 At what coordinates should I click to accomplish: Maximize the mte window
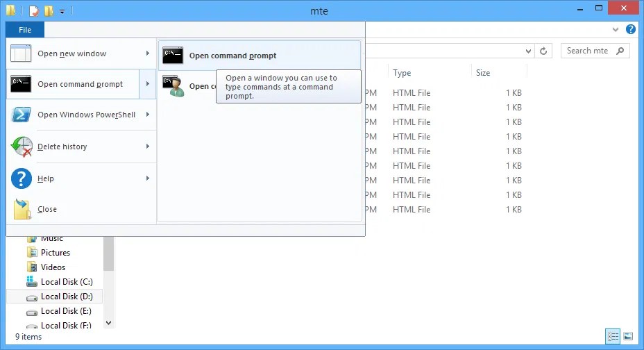pos(599,8)
